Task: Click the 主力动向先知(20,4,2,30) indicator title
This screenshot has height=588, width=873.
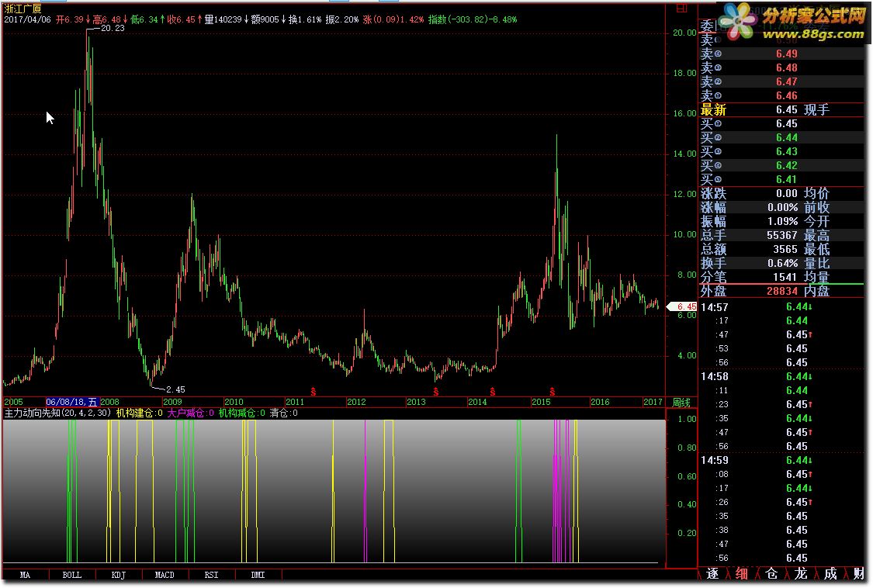Action: (58, 413)
